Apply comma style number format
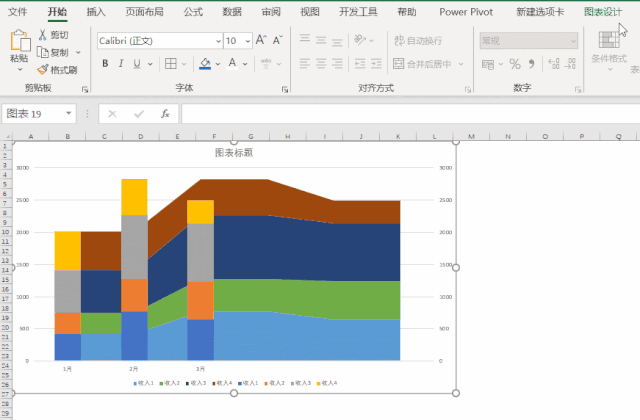Viewport: 640px width, 420px height. click(x=531, y=64)
